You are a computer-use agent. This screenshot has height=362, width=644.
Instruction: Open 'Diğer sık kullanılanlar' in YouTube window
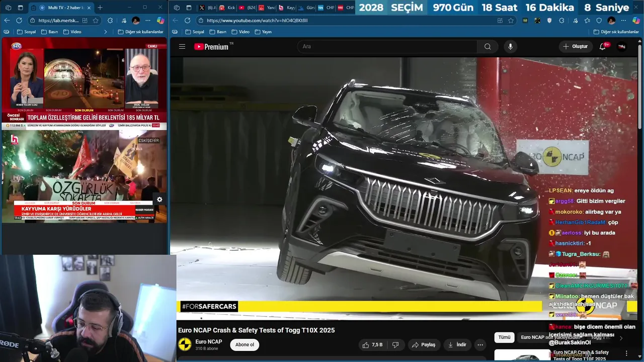coord(616,32)
